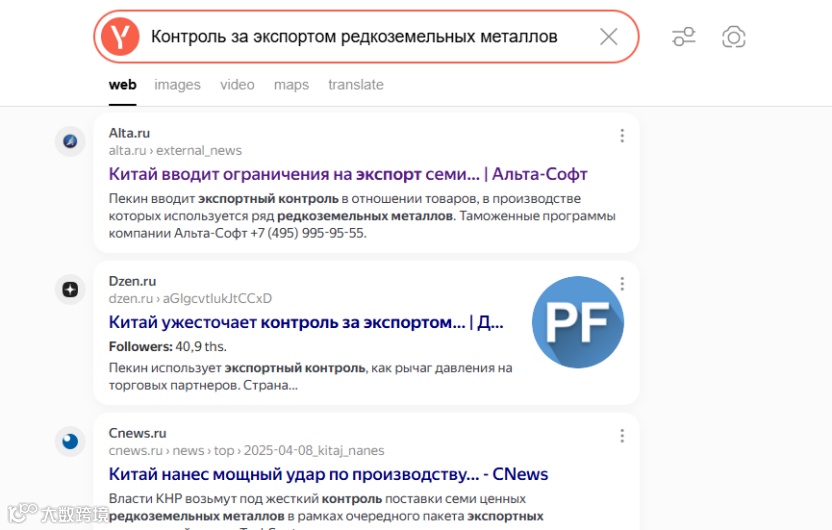The width and height of the screenshot is (832, 530).
Task: Switch to the translate tab
Action: (356, 85)
